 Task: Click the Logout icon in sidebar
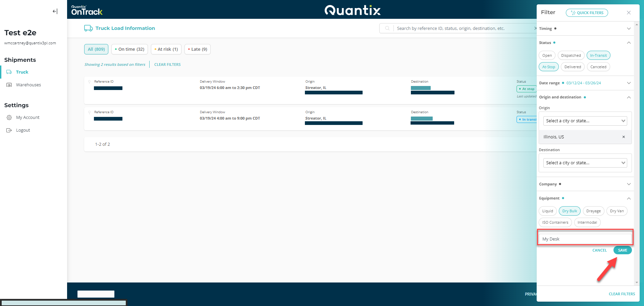(9, 130)
